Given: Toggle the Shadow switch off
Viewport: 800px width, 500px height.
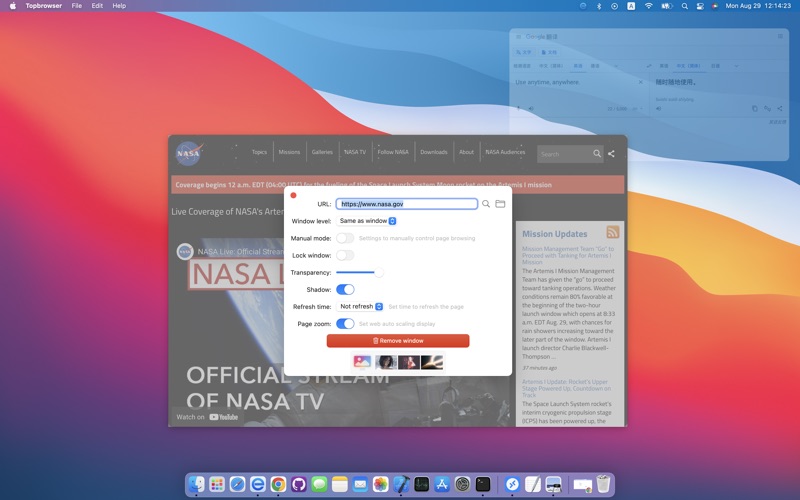Looking at the screenshot, I should point(345,289).
